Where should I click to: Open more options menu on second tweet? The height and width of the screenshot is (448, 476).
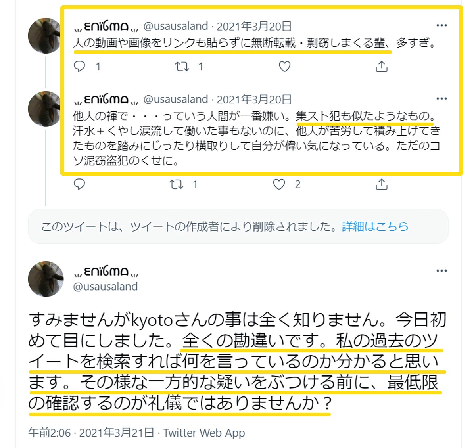[441, 98]
